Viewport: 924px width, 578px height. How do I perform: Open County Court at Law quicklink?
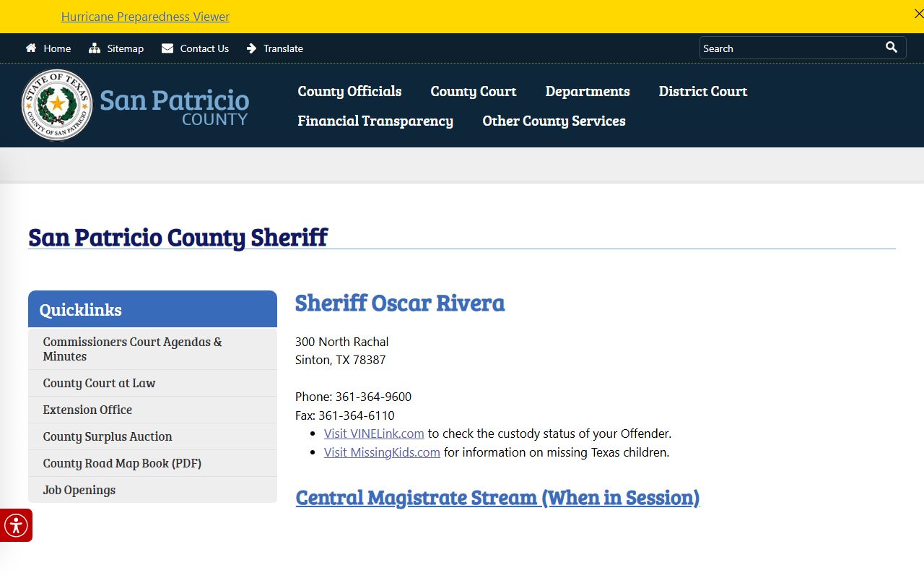coord(152,383)
